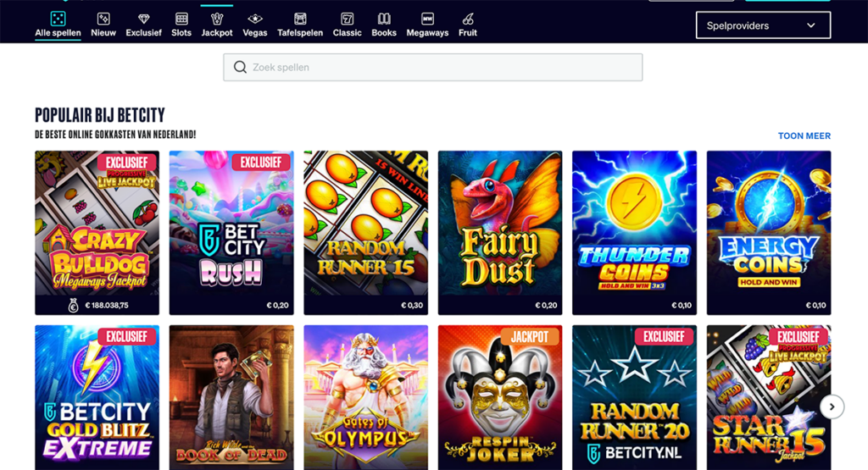Click JACKPOT badge on Respin Joker
868x470 pixels.
(529, 337)
